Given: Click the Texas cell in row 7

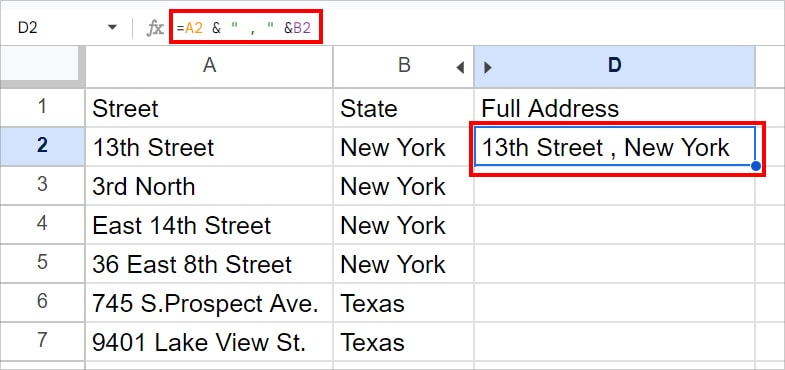Looking at the screenshot, I should click(x=404, y=342).
